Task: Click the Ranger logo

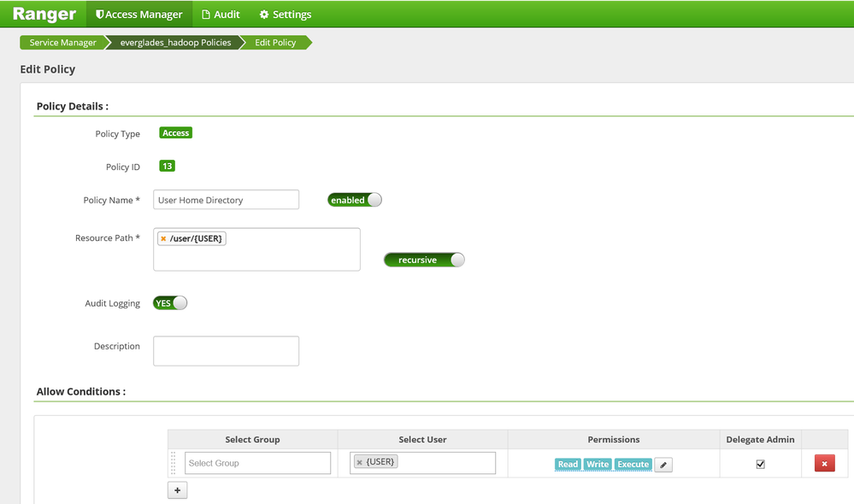Action: pos(44,14)
